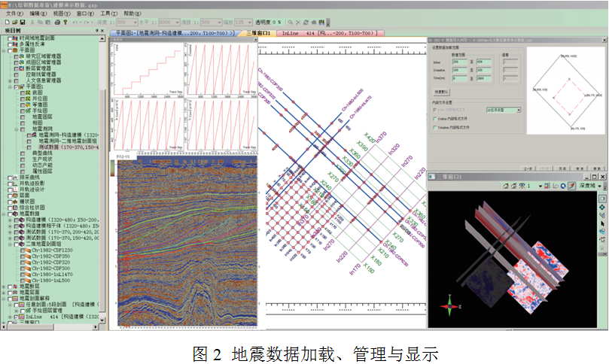Screen dimensions: 609x364
Task: Open the 深度域 domain dropdown
Action: point(600,186)
